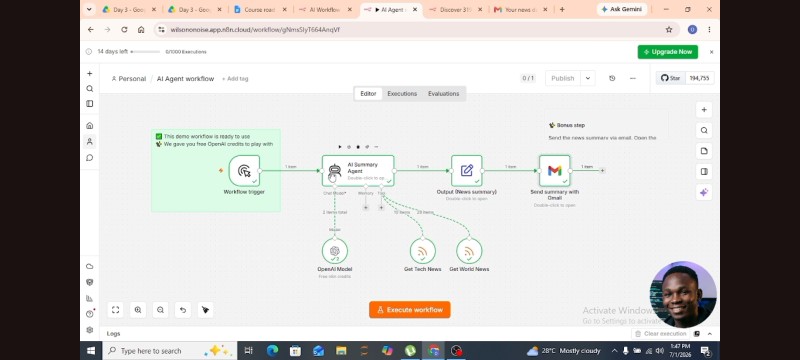Screen dimensions: 800x360
Task: Click the Upgrade Now button
Action: coord(667,52)
